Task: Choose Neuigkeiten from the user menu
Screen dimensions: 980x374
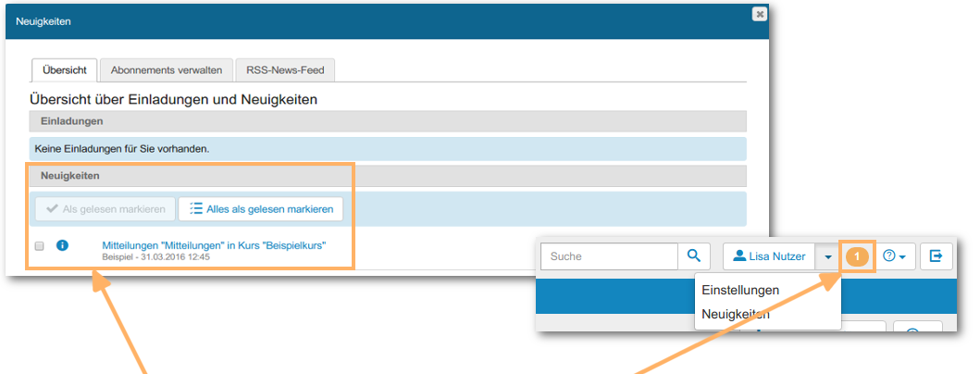Action: (736, 314)
